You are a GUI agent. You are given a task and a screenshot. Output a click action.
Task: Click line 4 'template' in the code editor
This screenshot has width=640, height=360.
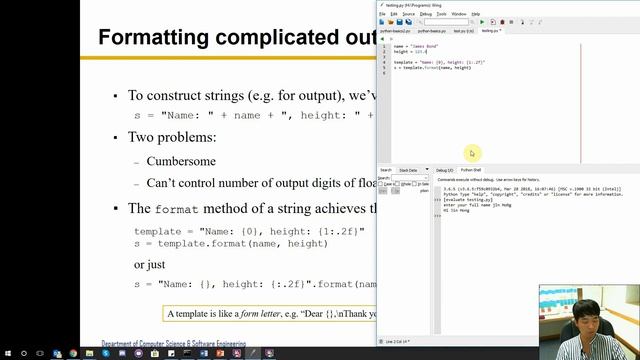pyautogui.click(x=439, y=62)
